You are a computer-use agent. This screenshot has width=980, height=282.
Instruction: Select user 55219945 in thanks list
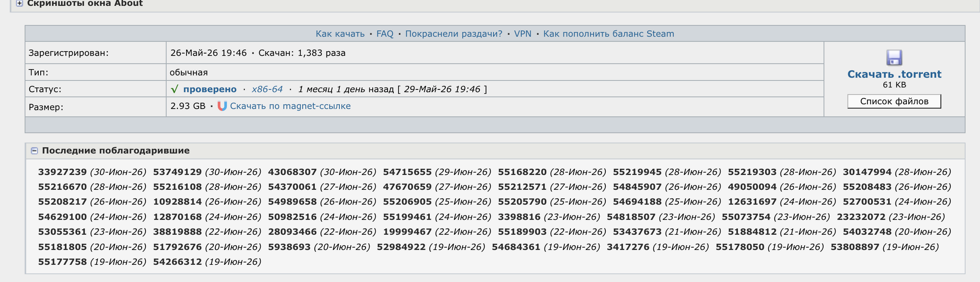(637, 172)
